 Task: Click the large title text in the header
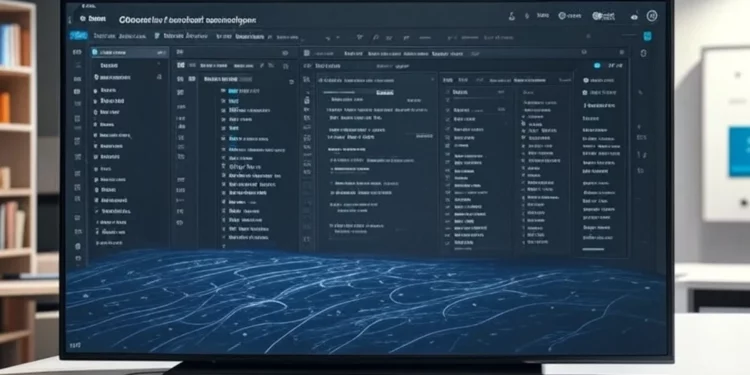(187, 20)
